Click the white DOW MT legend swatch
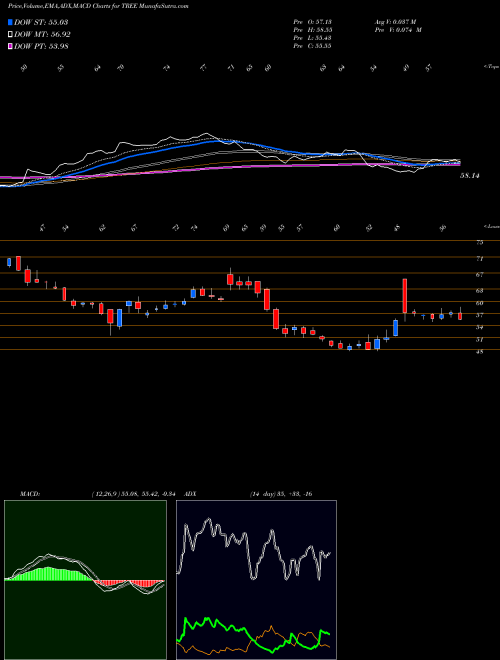Screen dimensions: 500x660 point(11,34)
